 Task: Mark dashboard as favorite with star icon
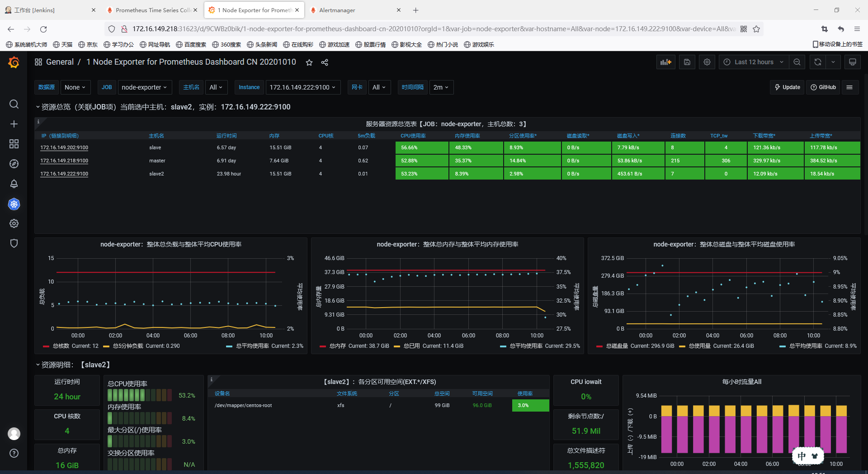pyautogui.click(x=309, y=62)
